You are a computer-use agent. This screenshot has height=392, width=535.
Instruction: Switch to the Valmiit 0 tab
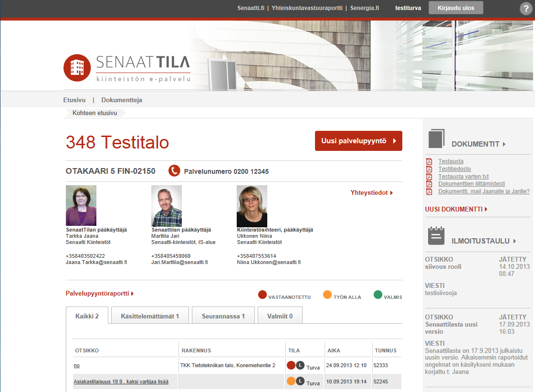[x=280, y=316]
